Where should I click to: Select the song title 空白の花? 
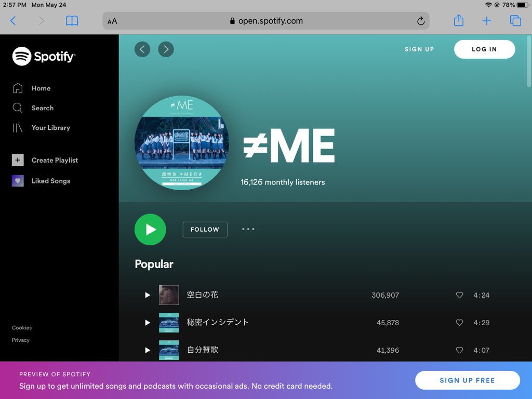[202, 295]
